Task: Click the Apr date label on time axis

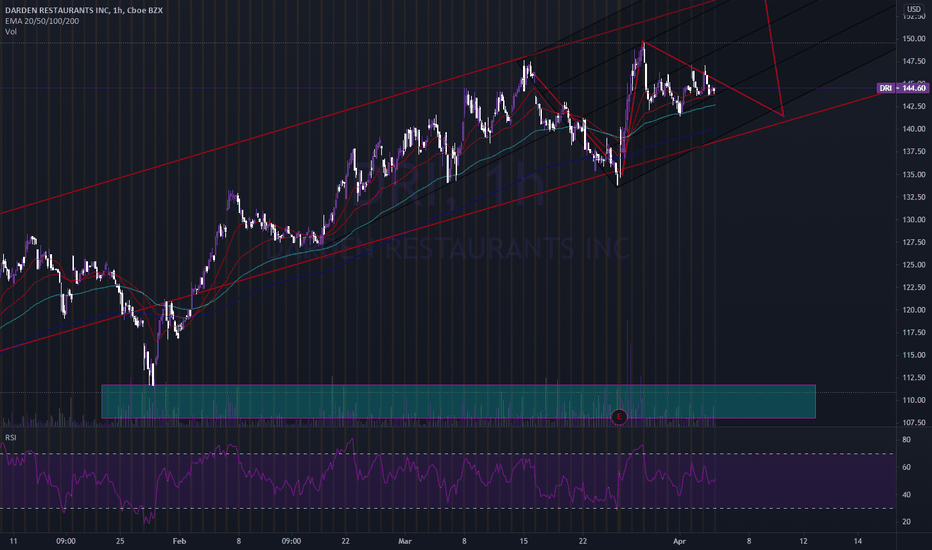Action: 679,541
